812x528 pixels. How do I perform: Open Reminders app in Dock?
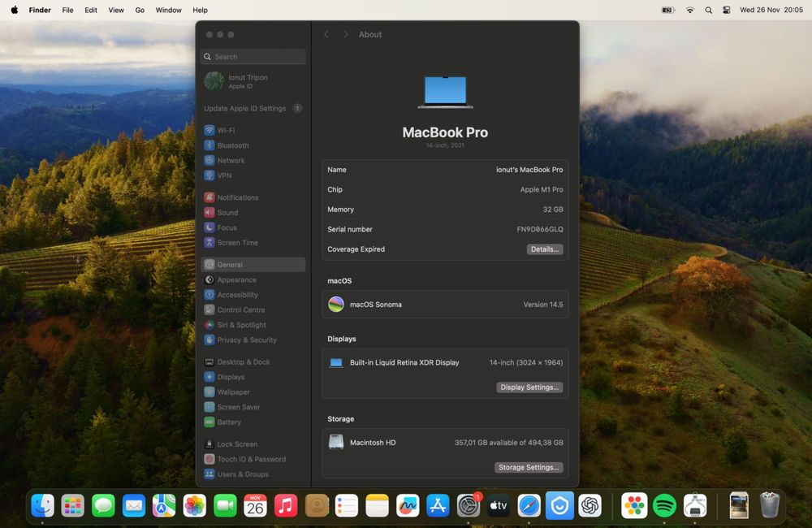347,505
